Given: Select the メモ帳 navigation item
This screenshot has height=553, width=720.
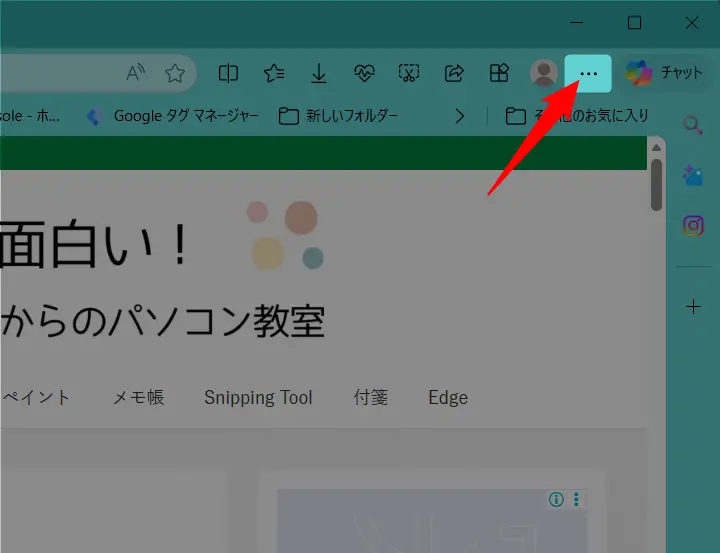Looking at the screenshot, I should point(138,397).
